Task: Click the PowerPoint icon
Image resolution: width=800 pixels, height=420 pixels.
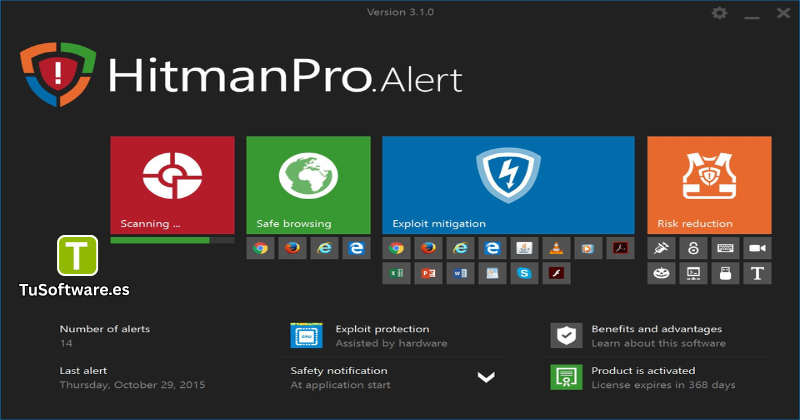Action: click(428, 274)
